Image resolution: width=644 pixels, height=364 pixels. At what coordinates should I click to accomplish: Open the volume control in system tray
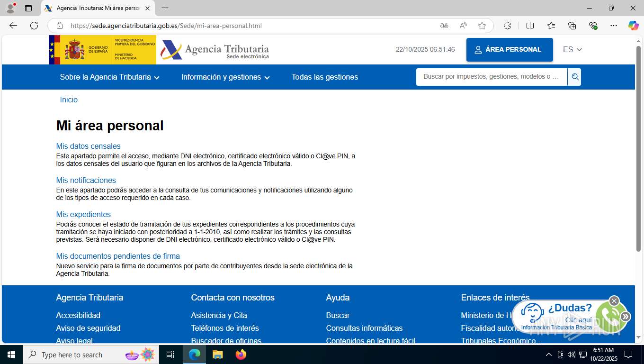pyautogui.click(x=571, y=355)
